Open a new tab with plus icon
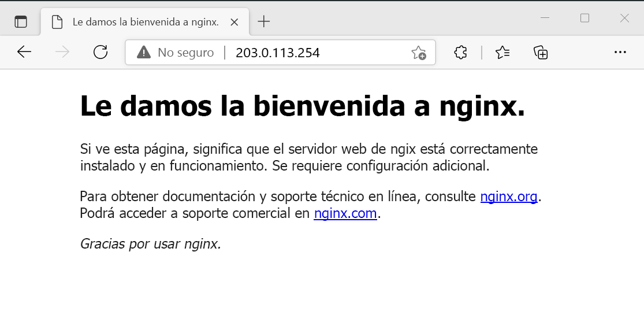This screenshot has width=644, height=311. pos(264,21)
